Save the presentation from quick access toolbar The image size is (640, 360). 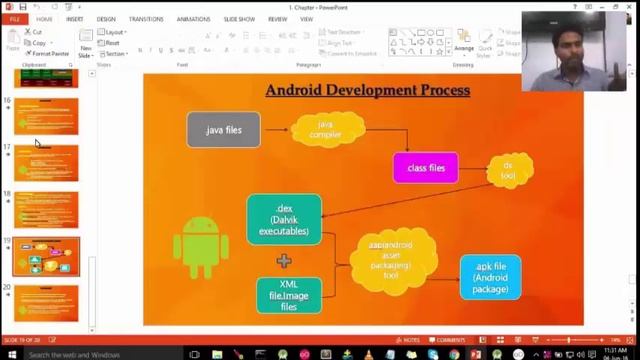(22, 7)
